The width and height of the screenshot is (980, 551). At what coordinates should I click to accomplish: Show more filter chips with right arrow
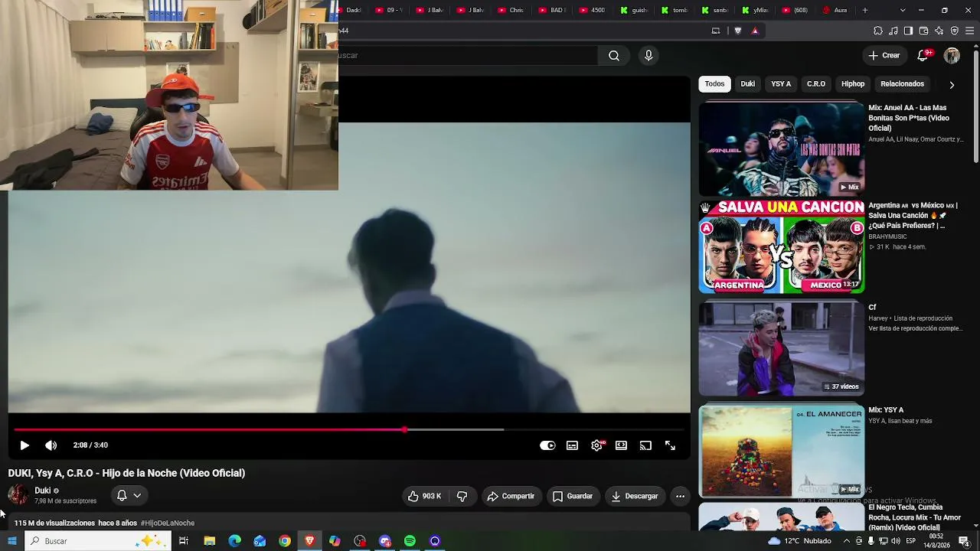[x=952, y=84]
